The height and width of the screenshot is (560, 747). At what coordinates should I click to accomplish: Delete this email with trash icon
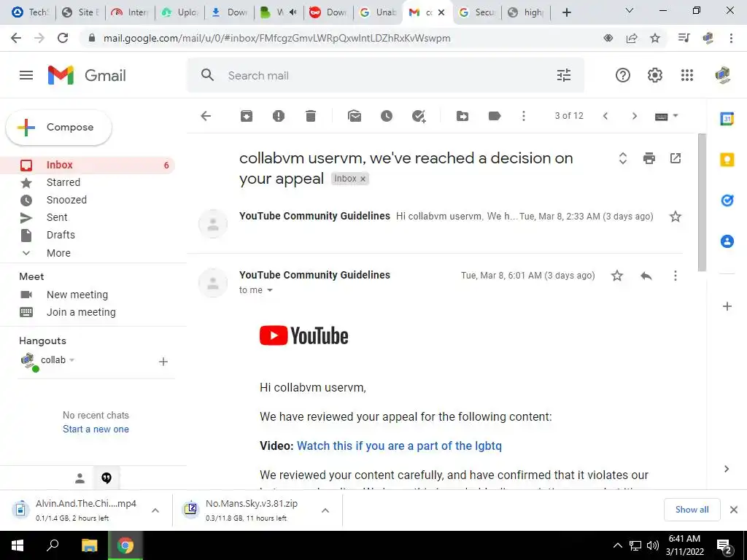(x=311, y=116)
